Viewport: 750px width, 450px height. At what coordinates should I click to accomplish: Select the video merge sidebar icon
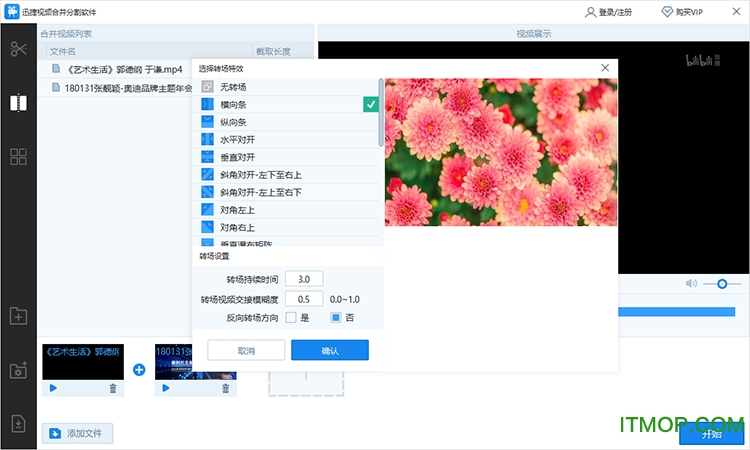pos(18,103)
